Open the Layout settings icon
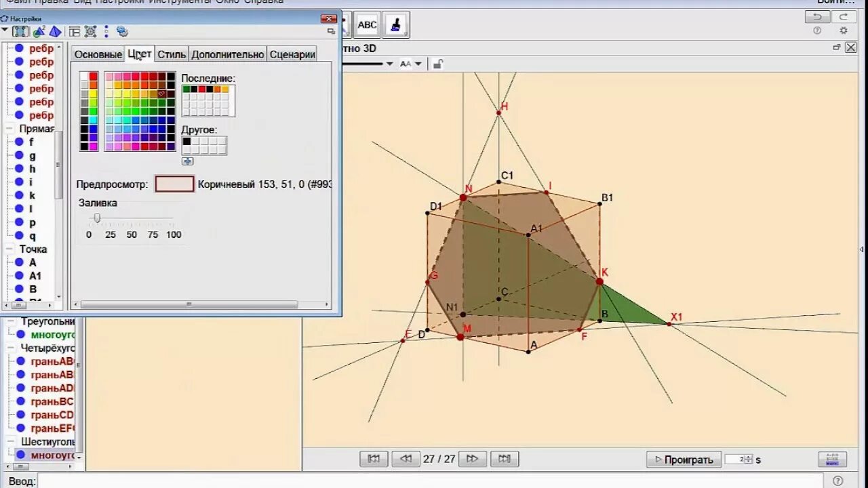The width and height of the screenshot is (868, 488). pyautogui.click(x=75, y=31)
